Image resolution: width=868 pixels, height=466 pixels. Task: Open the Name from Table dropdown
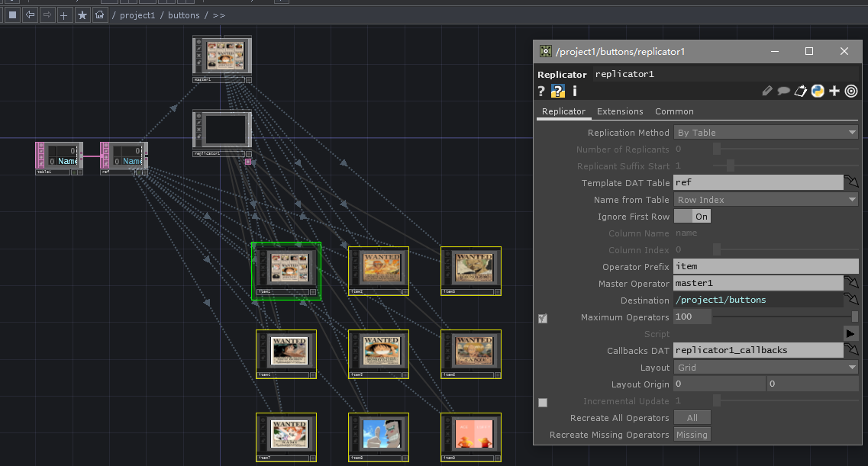pos(766,199)
